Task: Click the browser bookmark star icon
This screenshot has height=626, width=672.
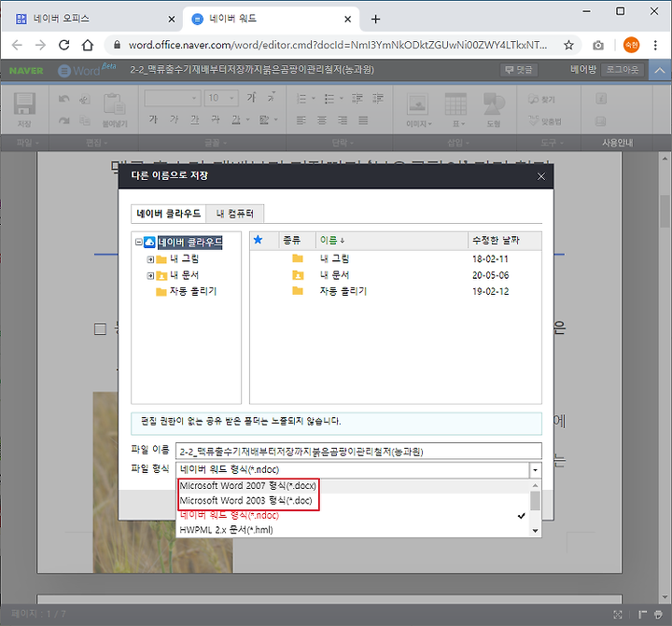Action: [x=568, y=45]
